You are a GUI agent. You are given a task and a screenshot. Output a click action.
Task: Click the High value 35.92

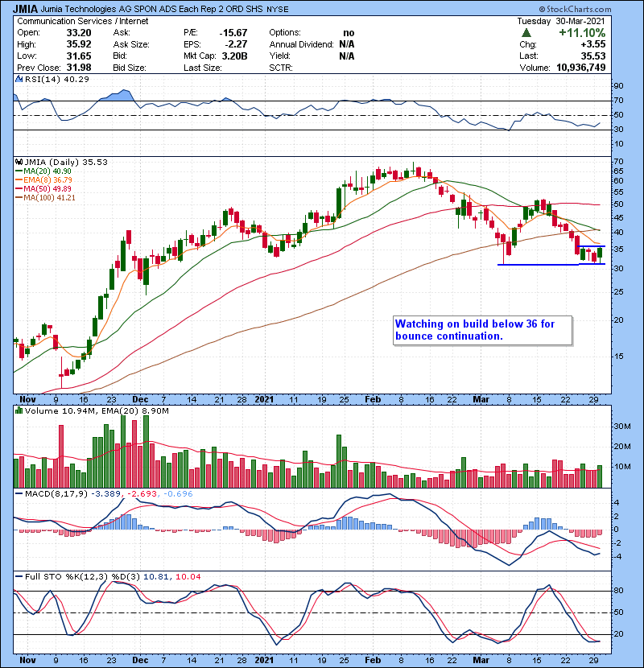pos(79,44)
